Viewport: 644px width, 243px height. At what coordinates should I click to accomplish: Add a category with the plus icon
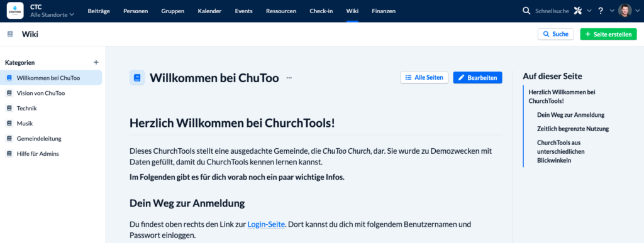(x=96, y=62)
